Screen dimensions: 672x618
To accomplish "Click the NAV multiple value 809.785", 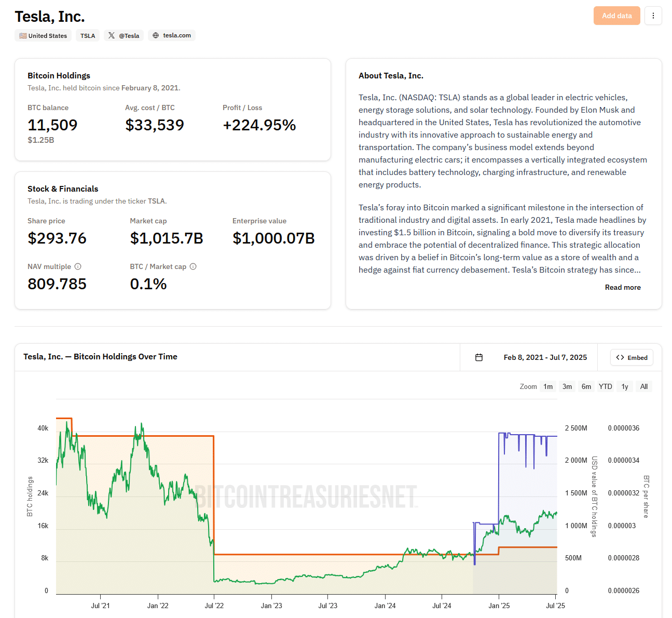I will coord(57,284).
